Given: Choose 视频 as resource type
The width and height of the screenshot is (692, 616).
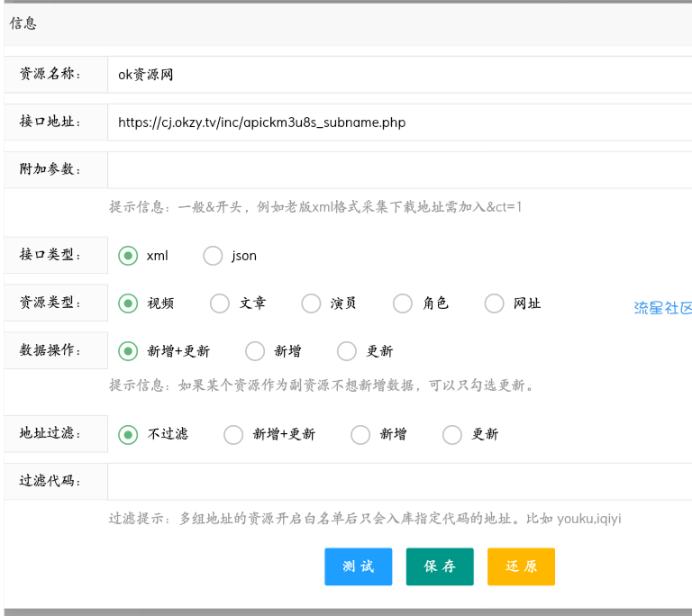Looking at the screenshot, I should pos(128,303).
